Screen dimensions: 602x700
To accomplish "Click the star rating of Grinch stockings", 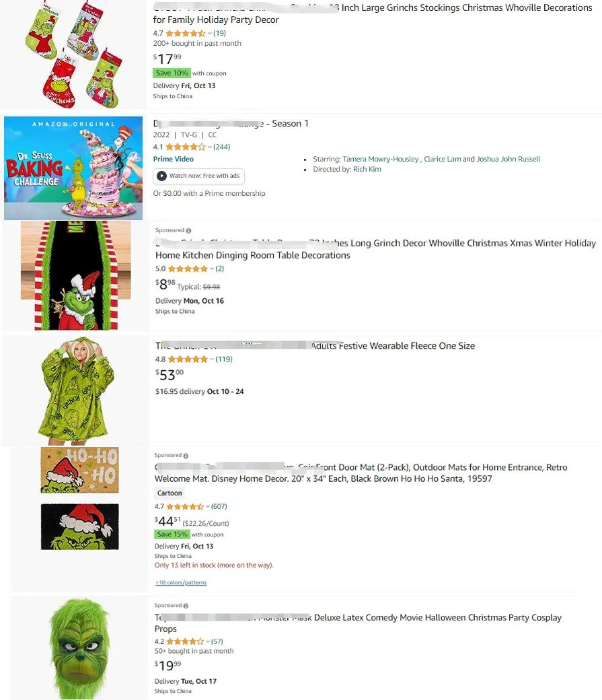I will 186,34.
